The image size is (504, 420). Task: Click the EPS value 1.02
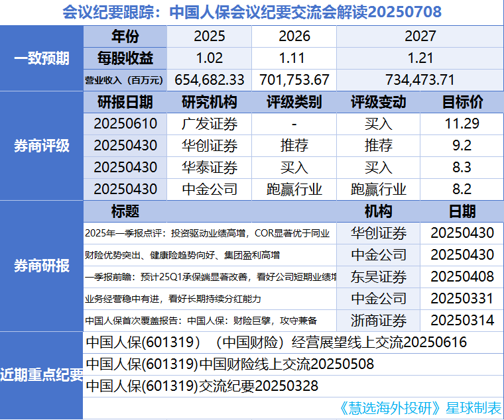click(x=210, y=58)
